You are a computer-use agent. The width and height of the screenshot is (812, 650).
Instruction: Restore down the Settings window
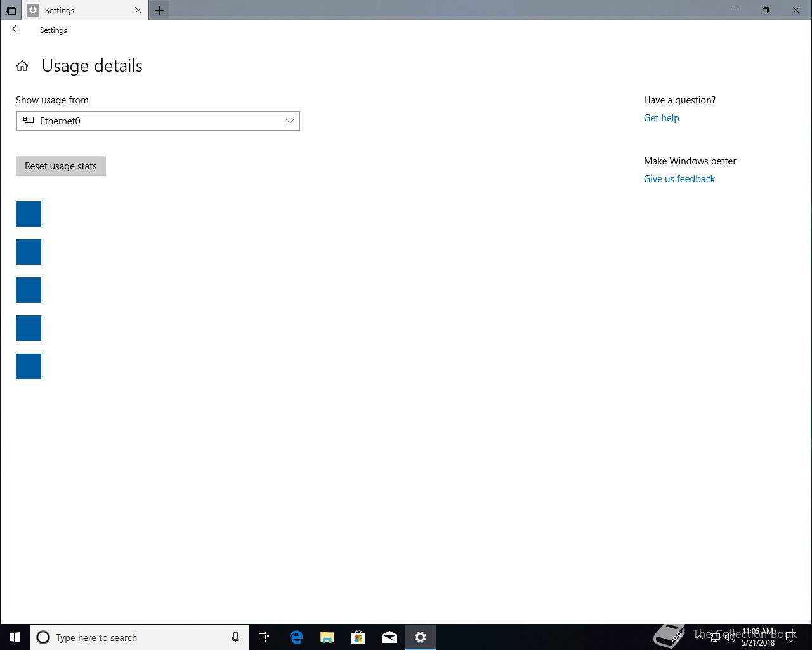tap(766, 10)
